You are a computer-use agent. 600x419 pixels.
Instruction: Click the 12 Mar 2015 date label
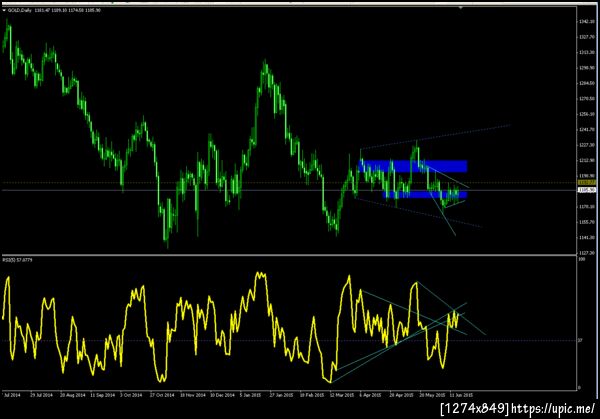pyautogui.click(x=342, y=395)
